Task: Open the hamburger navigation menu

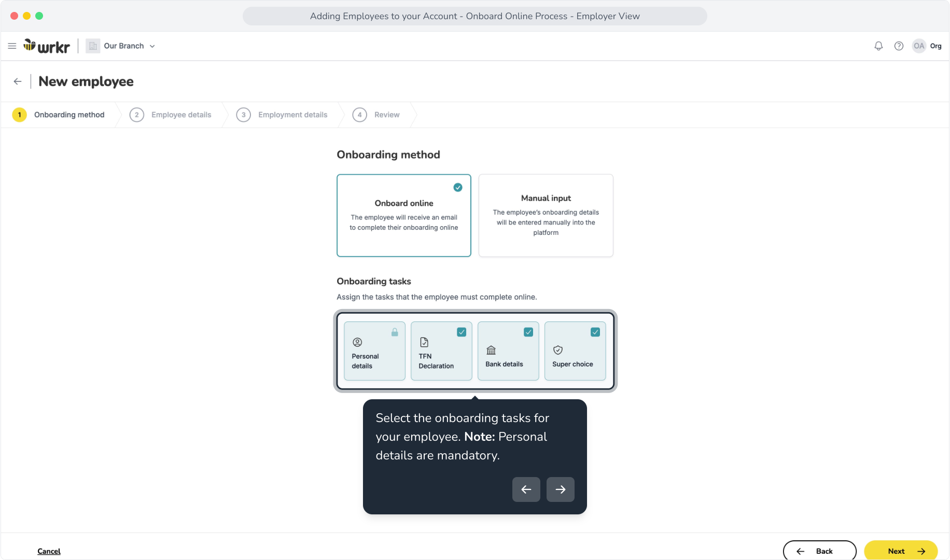Action: pyautogui.click(x=12, y=46)
